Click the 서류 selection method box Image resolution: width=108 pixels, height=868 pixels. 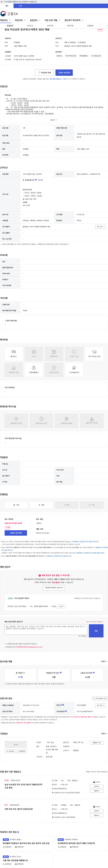click(x=16, y=505)
